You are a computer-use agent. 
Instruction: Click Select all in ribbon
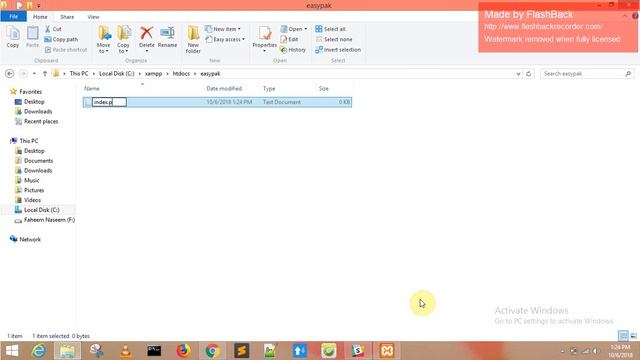pos(330,29)
